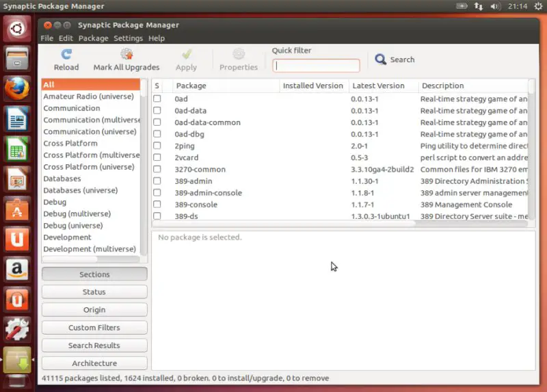
Task: Mark the 0ad-dbg package checkbox
Action: click(x=157, y=134)
